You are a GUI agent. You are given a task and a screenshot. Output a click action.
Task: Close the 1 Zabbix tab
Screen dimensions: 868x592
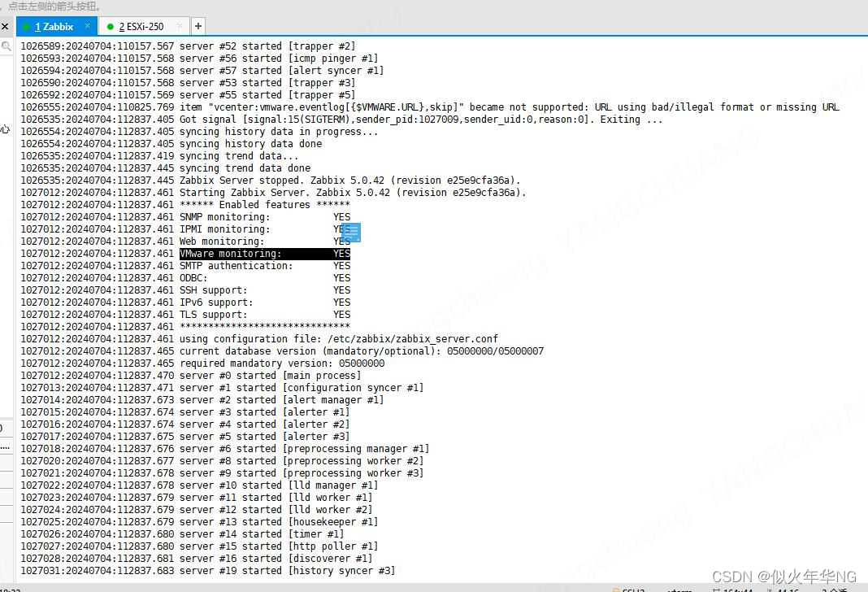(88, 26)
